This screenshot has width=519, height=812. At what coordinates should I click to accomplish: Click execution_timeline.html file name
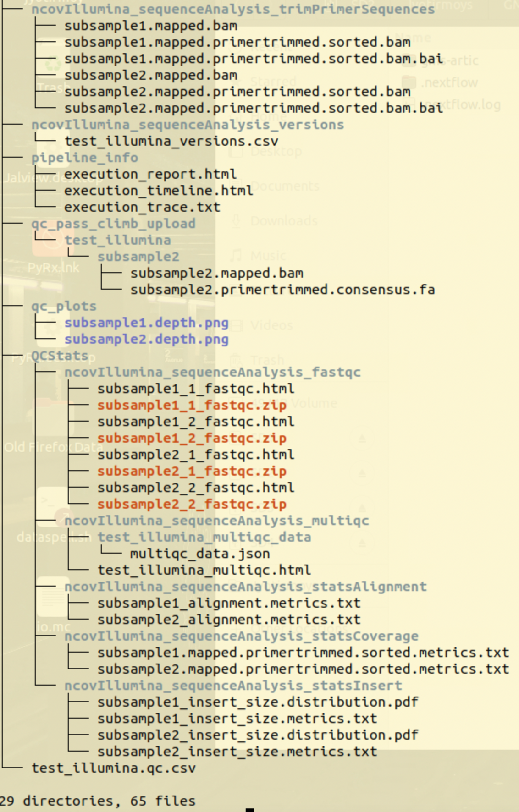(x=158, y=191)
